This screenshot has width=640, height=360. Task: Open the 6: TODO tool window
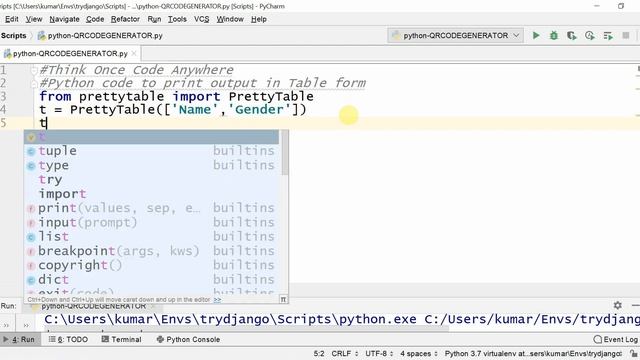[68, 339]
